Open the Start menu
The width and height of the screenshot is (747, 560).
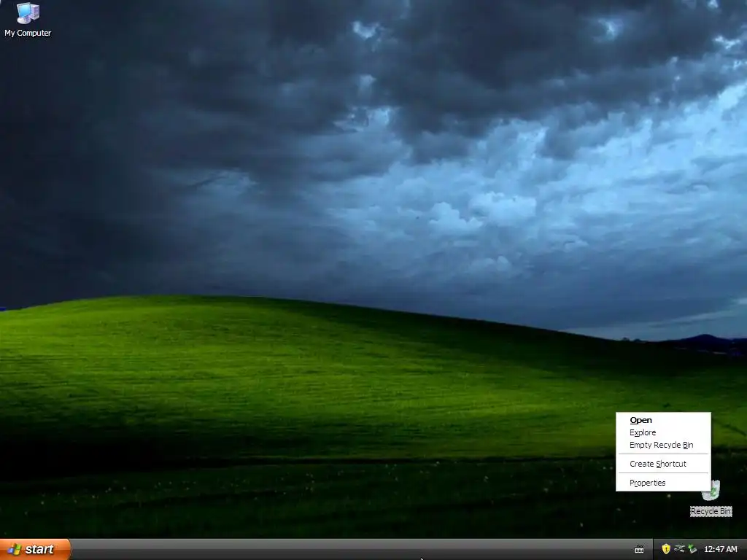tap(35, 549)
